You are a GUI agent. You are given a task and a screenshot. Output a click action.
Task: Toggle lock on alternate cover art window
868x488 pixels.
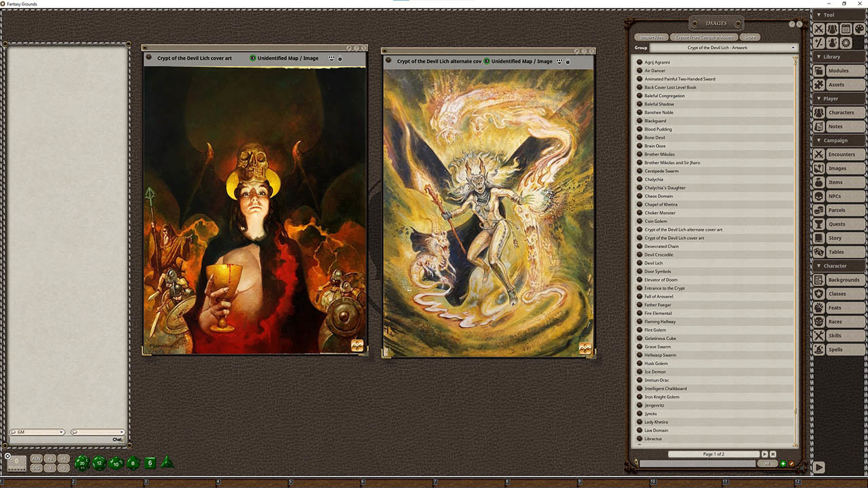pyautogui.click(x=568, y=61)
